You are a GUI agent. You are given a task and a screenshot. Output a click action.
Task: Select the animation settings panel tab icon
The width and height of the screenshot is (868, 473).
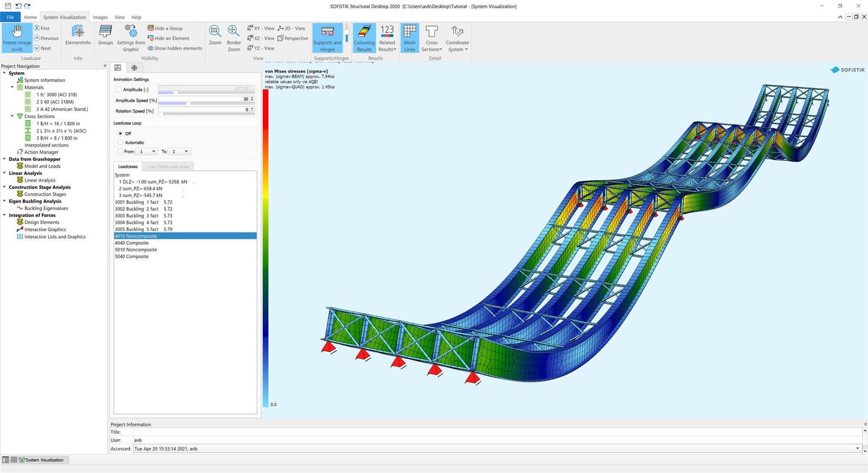118,67
